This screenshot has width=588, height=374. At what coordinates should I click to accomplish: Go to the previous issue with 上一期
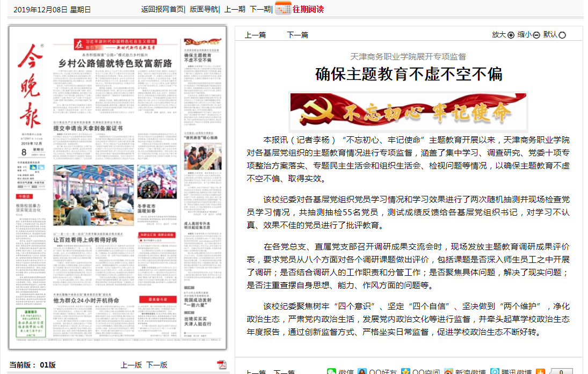(235, 9)
